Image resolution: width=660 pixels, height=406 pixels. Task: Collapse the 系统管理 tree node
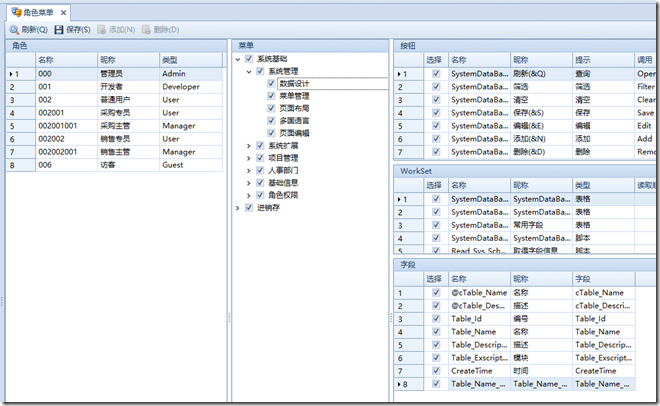[x=249, y=72]
